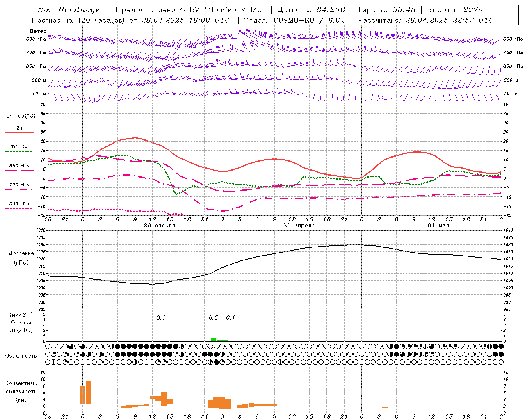
Task: Click the left '500 м' wind level label
Action: [39, 80]
